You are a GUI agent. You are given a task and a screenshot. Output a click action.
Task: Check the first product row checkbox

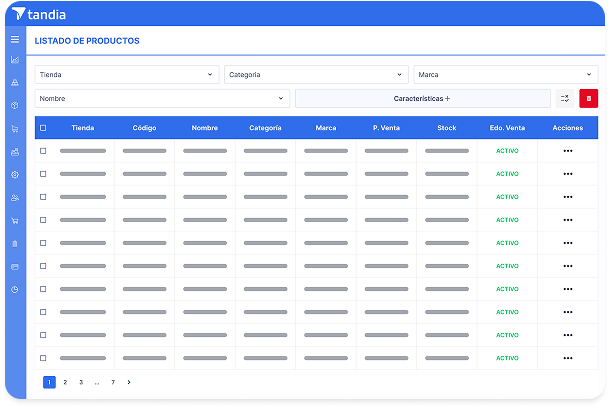point(43,151)
